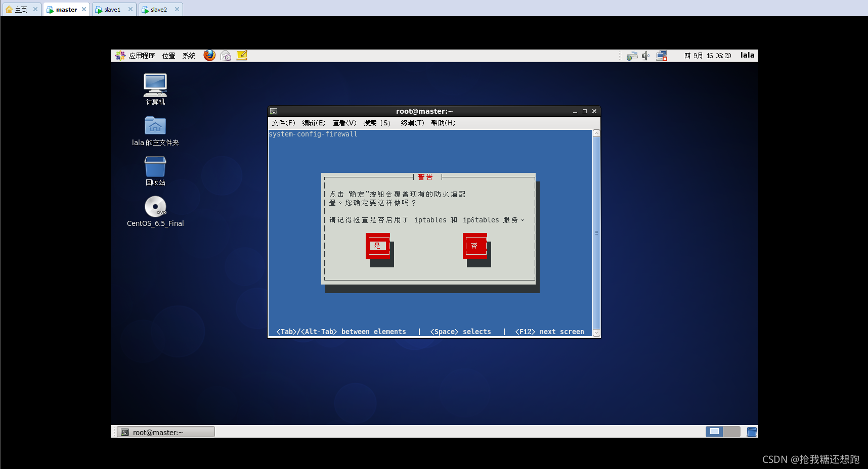Click terminal scrollbar down arrow

pos(596,333)
